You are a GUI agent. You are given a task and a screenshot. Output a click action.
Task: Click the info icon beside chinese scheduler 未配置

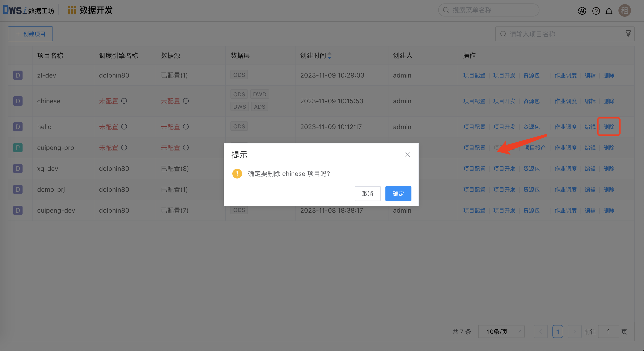[x=124, y=101]
